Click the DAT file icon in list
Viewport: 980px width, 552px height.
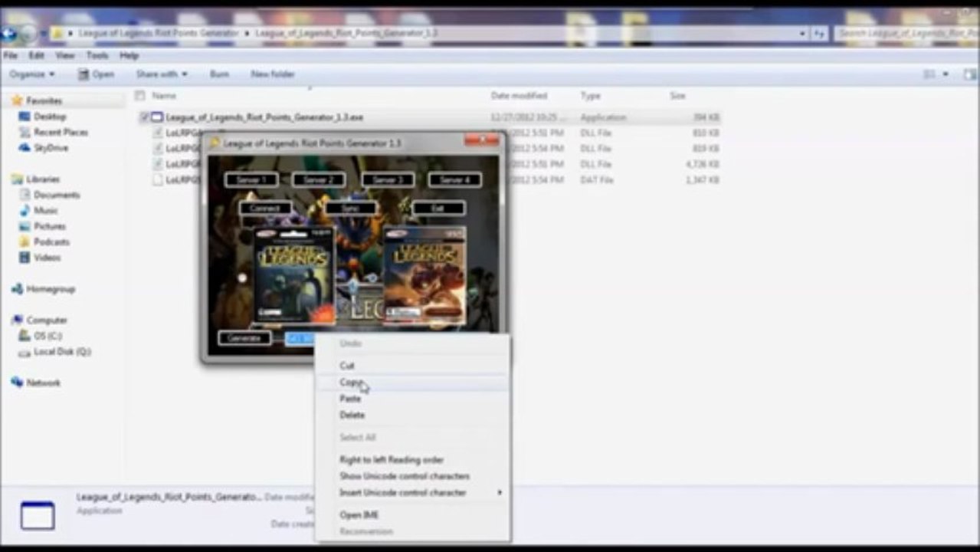click(x=157, y=180)
